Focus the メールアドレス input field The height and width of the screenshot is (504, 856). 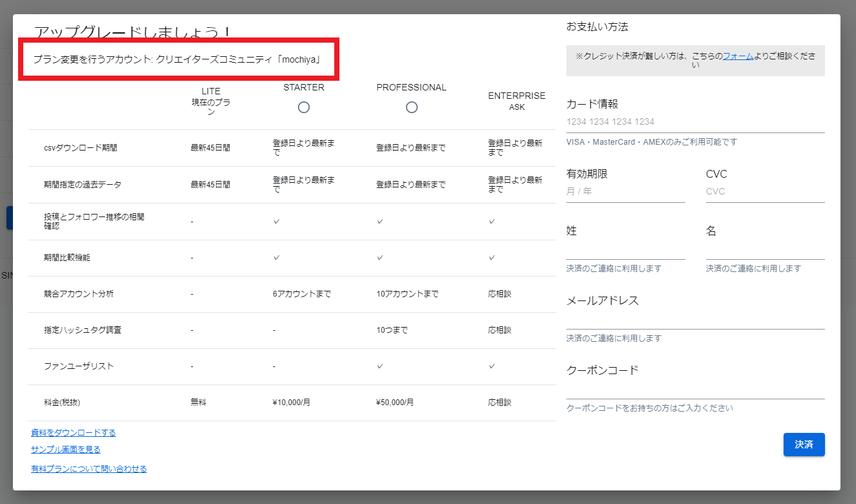click(695, 320)
